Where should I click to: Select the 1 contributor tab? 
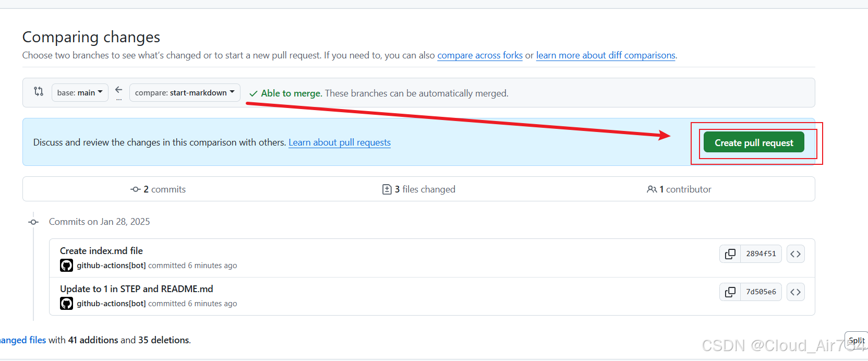coord(679,189)
